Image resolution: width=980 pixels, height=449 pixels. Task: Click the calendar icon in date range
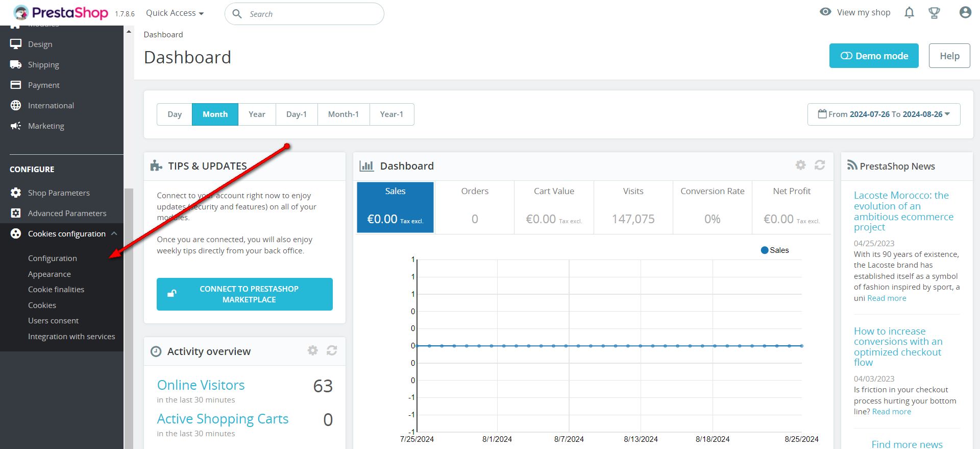[822, 114]
